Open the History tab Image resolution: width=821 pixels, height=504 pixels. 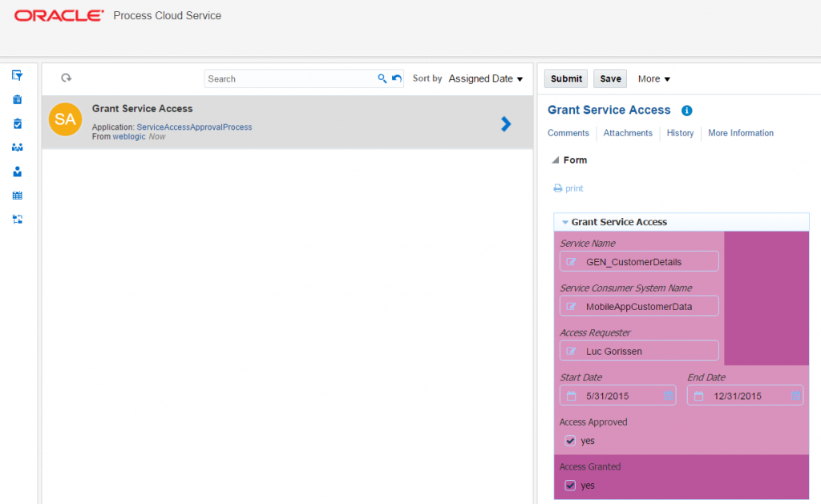(680, 133)
